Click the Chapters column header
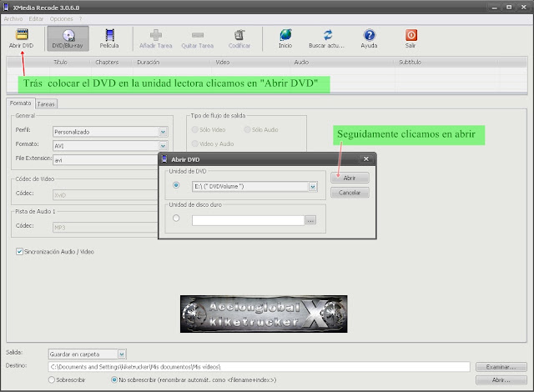The width and height of the screenshot is (534, 392). pos(107,63)
